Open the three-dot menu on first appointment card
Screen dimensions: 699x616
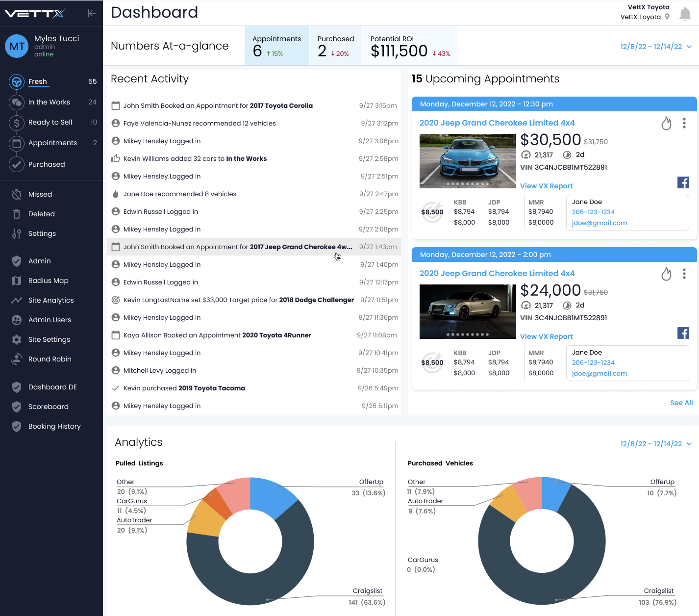[684, 123]
